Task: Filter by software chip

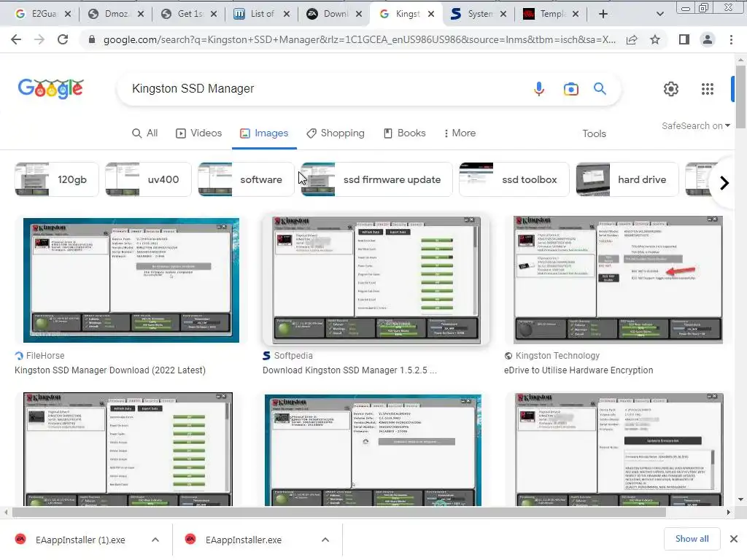Action: pyautogui.click(x=246, y=179)
